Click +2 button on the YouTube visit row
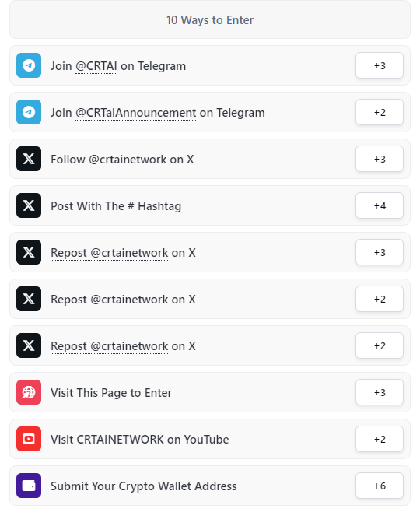The width and height of the screenshot is (420, 512). tap(380, 439)
